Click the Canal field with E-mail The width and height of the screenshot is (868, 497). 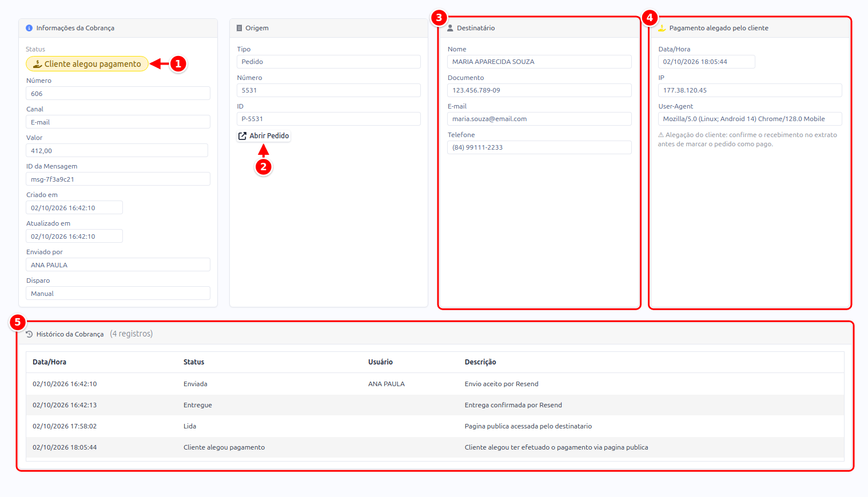118,122
